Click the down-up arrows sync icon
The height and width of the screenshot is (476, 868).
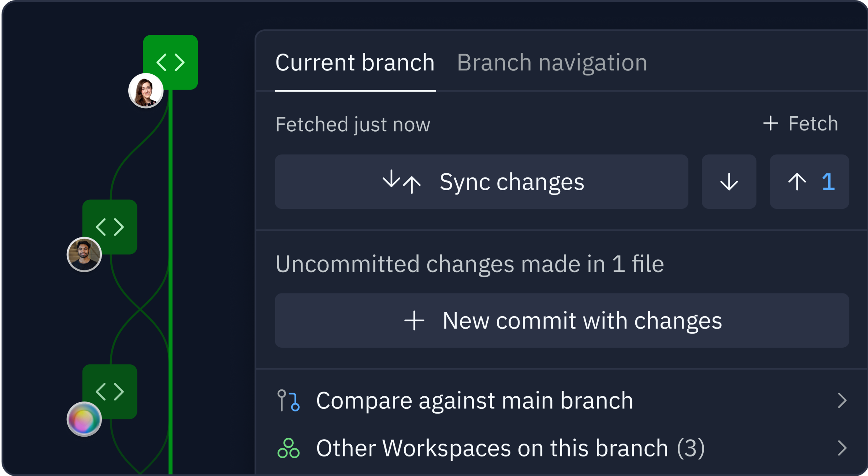click(402, 182)
